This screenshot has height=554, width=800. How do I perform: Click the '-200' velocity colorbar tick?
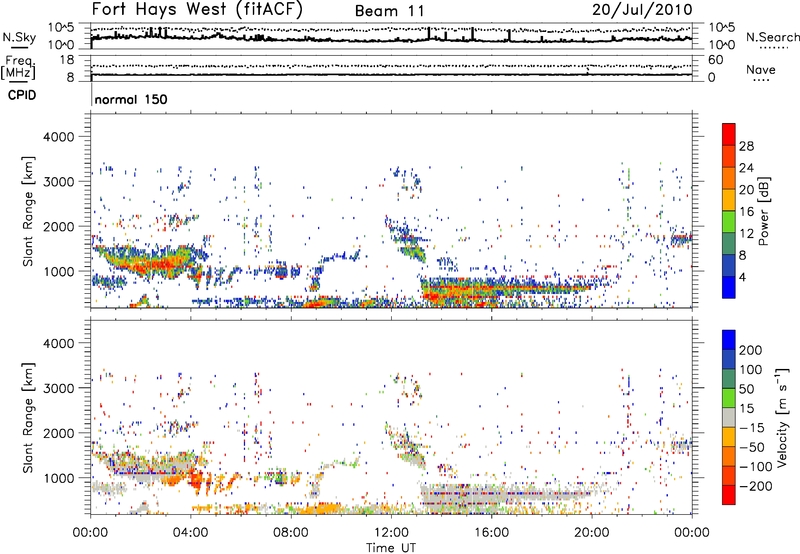pos(754,486)
